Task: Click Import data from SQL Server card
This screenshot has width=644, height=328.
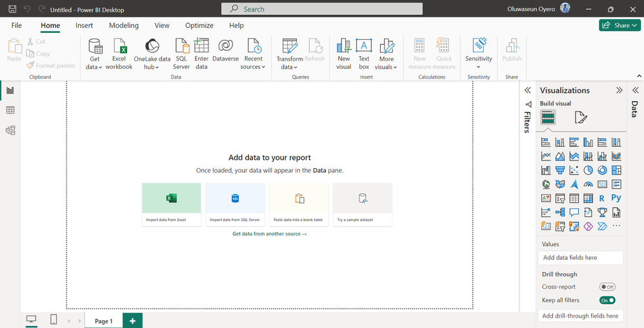Action: coord(235,204)
